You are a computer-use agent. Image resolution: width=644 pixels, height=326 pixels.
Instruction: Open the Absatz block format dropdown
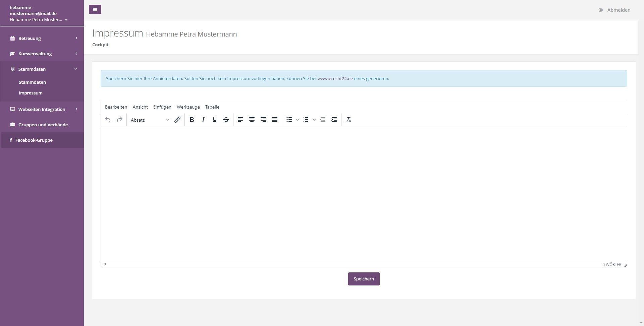(150, 120)
